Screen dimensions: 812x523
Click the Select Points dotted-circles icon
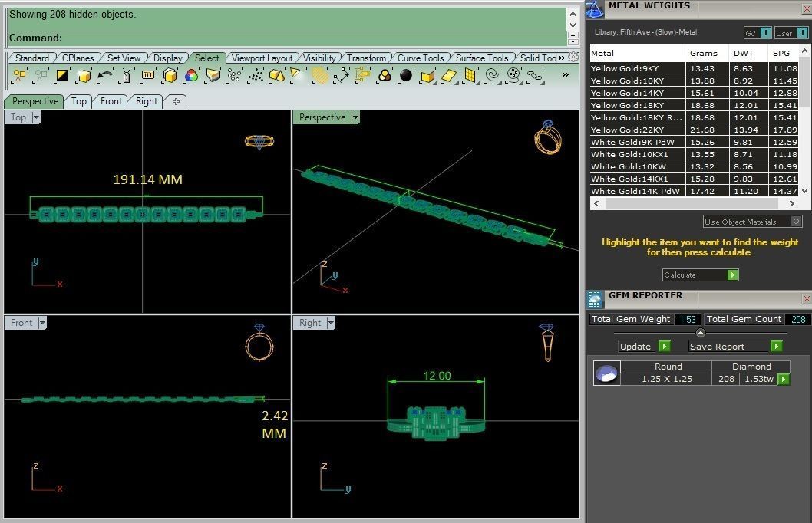pyautogui.click(x=234, y=76)
